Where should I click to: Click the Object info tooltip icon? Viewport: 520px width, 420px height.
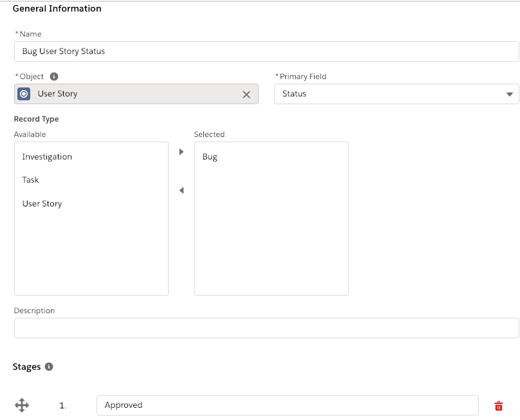tap(54, 77)
